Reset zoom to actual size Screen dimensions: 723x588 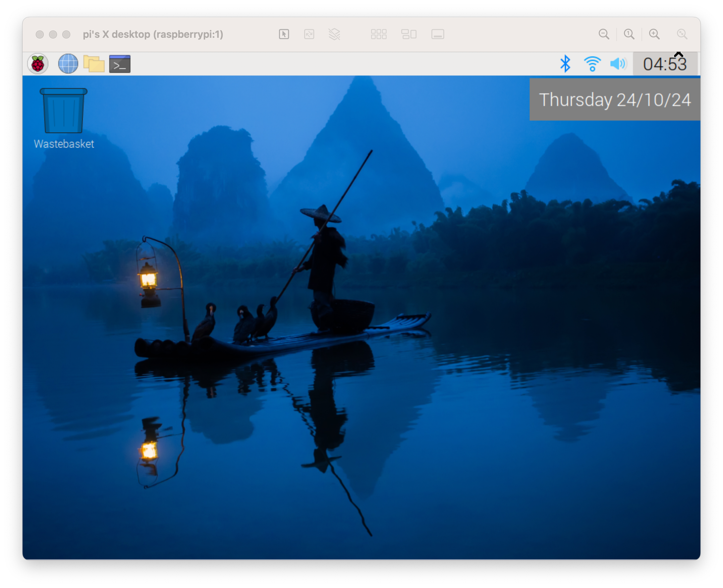point(629,34)
